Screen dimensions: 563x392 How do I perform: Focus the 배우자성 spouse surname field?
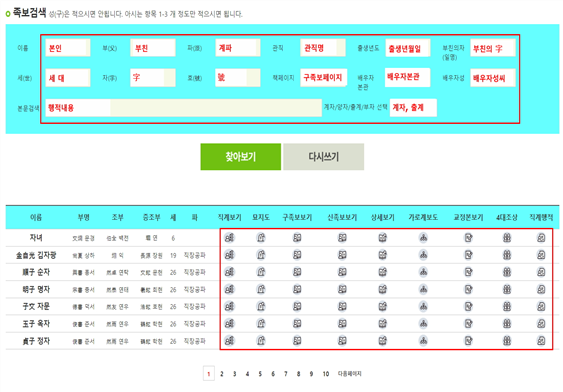pos(493,78)
